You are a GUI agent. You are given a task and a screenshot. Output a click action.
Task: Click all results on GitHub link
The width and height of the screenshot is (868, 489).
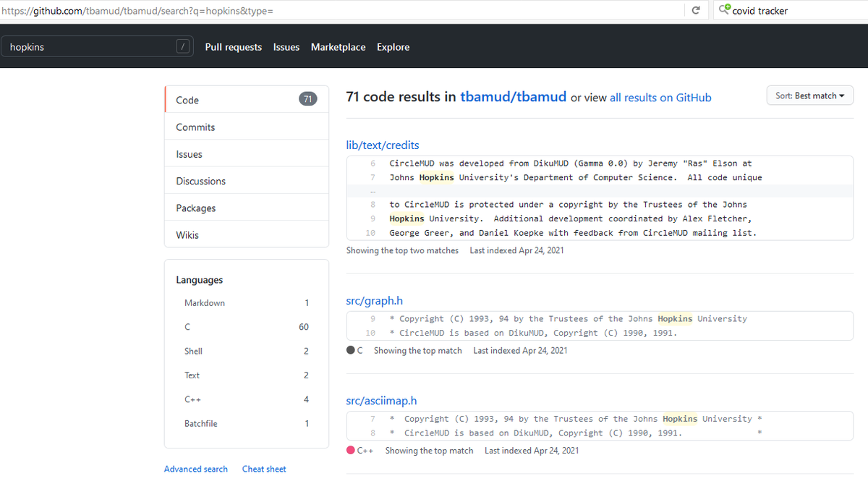[x=660, y=98]
